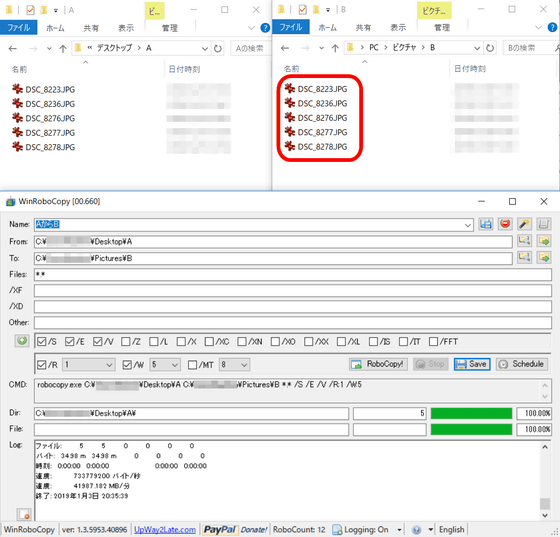560x537 pixels.
Task: Click the green icon beside option checkboxes
Action: pos(22,341)
